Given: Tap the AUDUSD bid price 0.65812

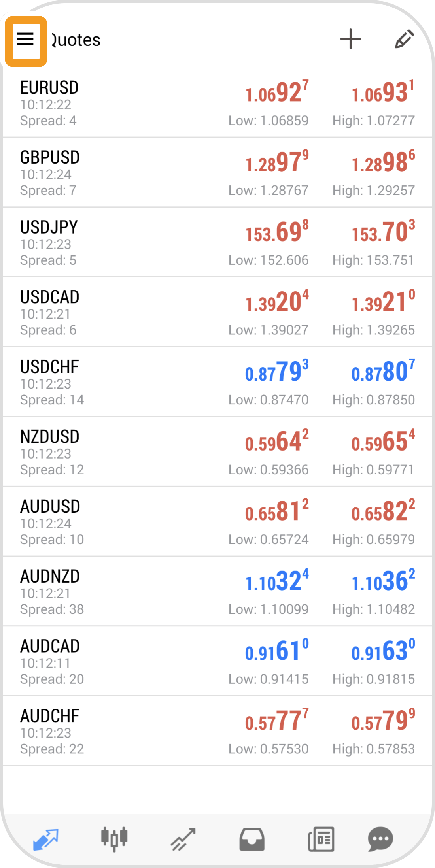Looking at the screenshot, I should point(277,511).
